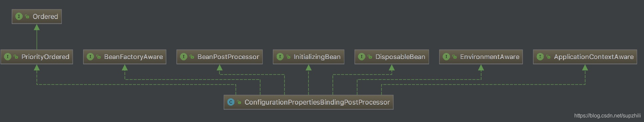Select the EnvironmentAware interface node

(x=481, y=57)
